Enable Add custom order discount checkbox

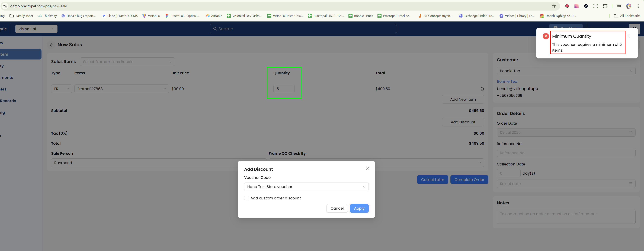246,198
